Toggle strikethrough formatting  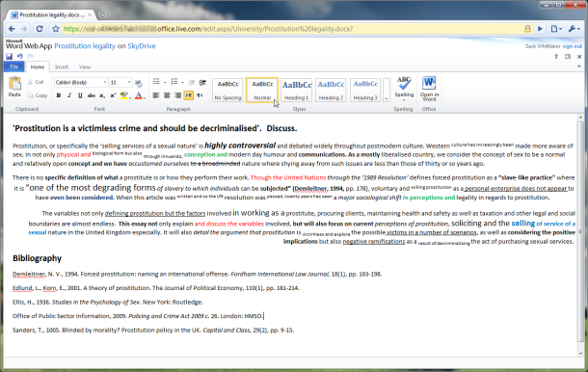point(92,95)
